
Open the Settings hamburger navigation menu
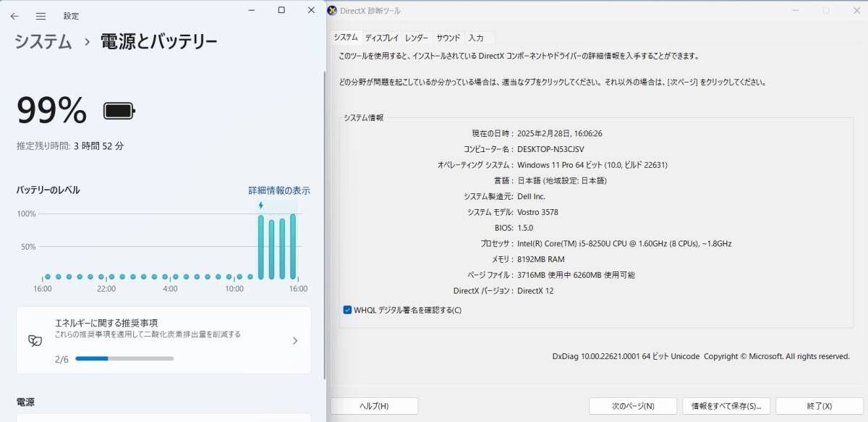coord(41,16)
